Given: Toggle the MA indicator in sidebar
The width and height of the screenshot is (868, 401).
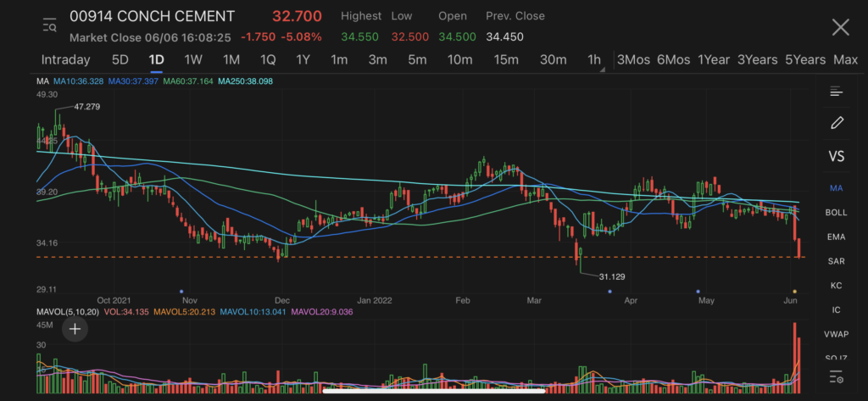Looking at the screenshot, I should 836,188.
